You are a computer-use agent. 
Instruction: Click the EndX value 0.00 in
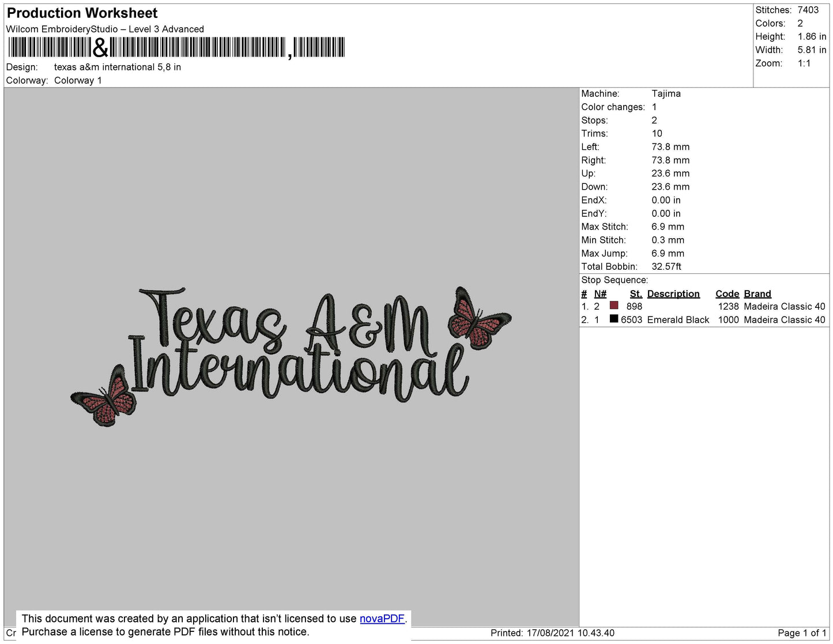pos(666,200)
